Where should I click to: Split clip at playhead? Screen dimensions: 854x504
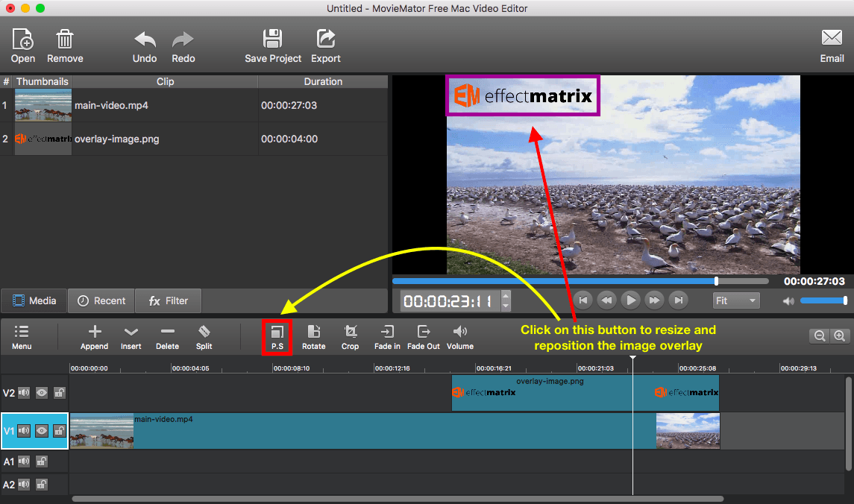click(204, 338)
